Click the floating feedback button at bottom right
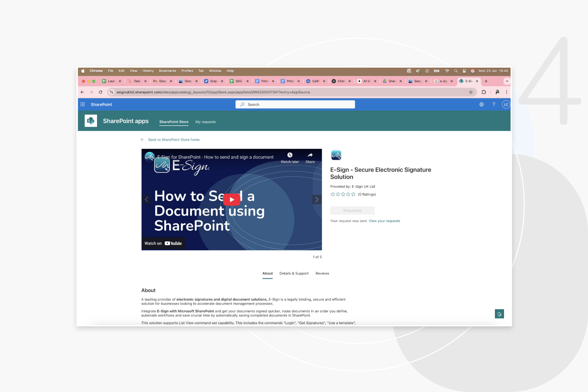Viewport: 588px width, 392px height. pos(499,314)
